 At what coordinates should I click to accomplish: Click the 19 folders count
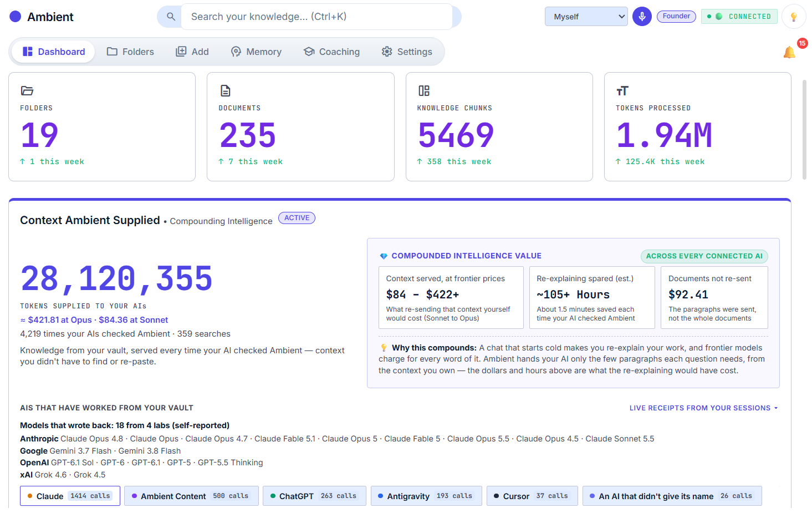tap(39, 135)
